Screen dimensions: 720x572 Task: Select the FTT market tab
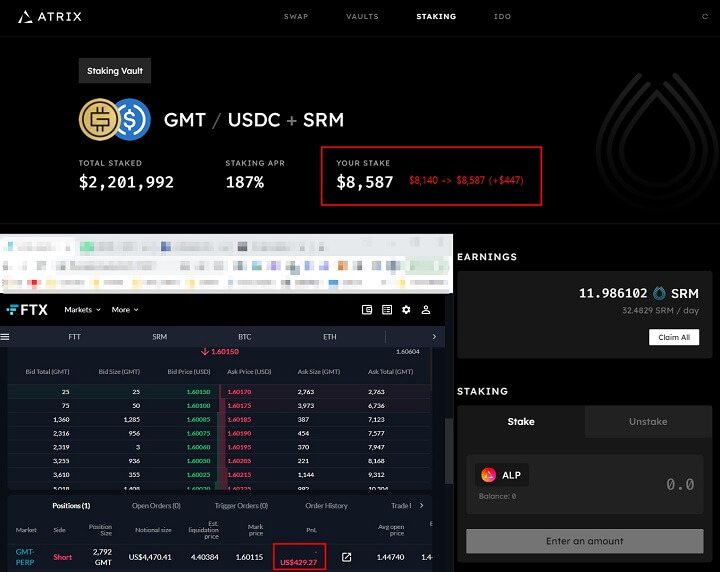pos(74,337)
